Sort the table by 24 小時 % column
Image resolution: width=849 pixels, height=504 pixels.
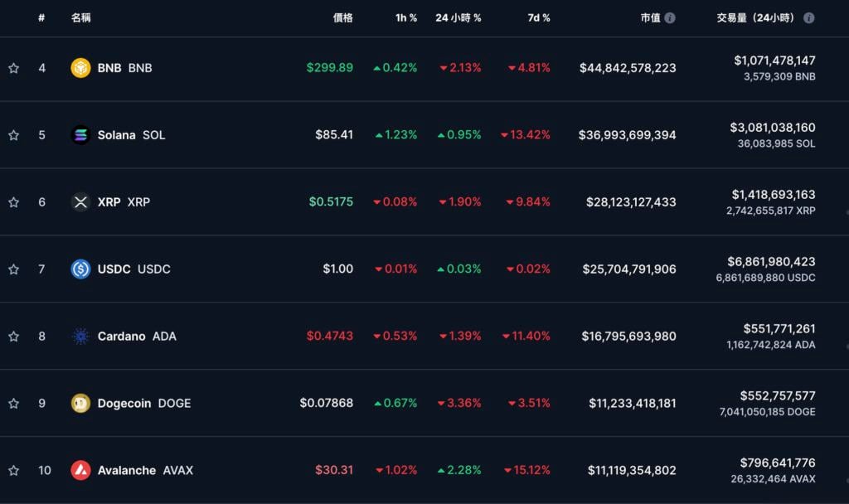click(x=458, y=17)
